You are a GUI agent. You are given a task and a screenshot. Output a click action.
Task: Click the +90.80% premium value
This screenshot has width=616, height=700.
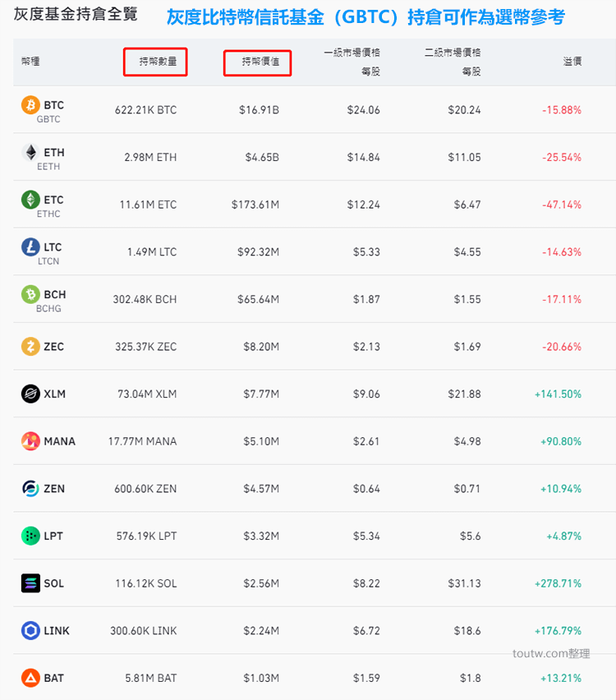point(561,441)
